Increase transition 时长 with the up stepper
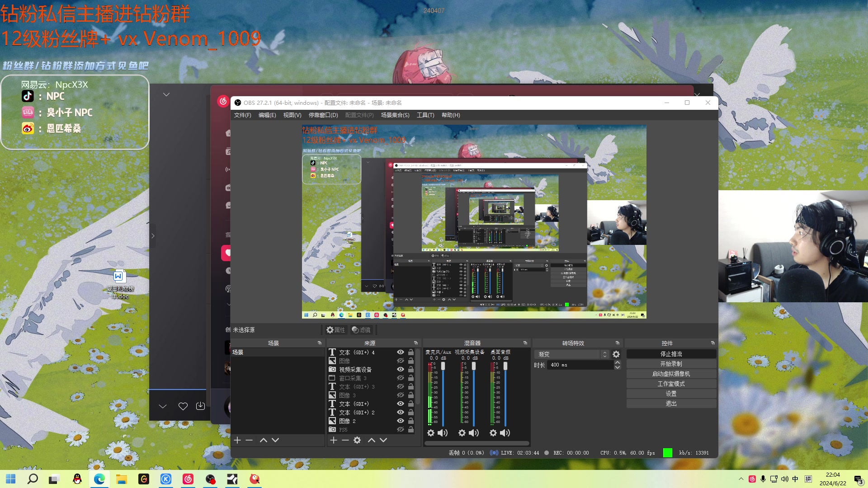Viewport: 868px width, 488px height. [x=618, y=362]
